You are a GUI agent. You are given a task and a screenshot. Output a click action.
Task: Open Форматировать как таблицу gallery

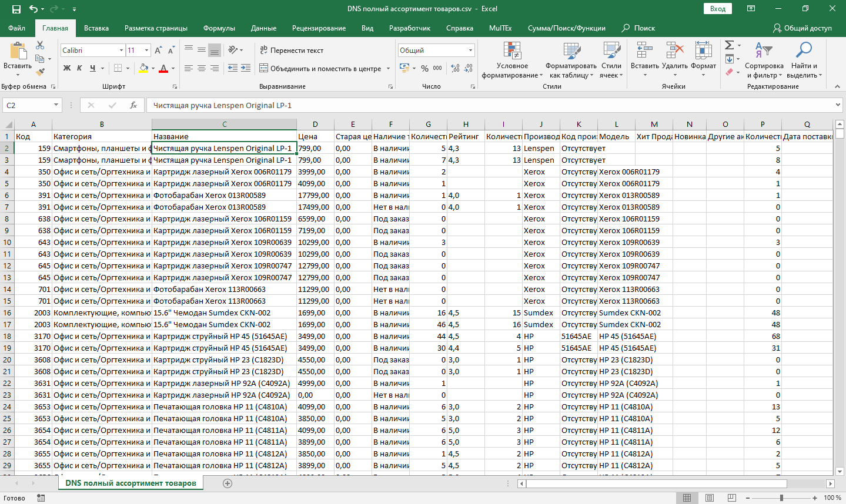(571, 60)
